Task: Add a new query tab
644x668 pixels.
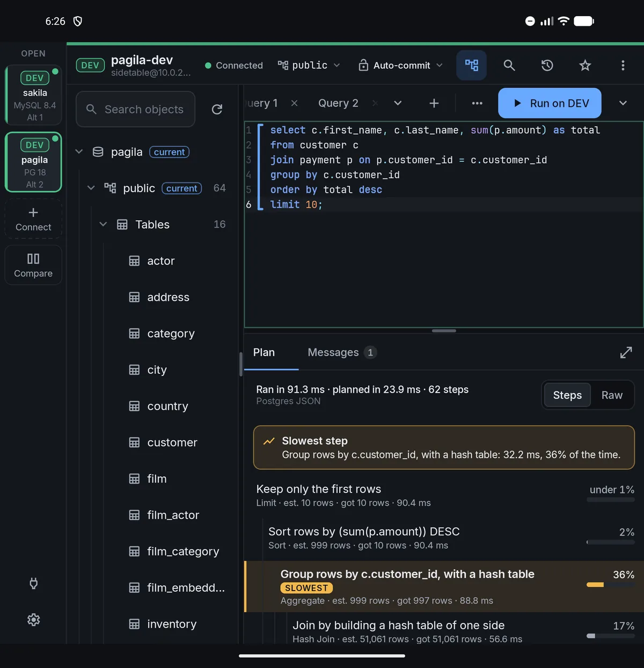Action: point(434,103)
